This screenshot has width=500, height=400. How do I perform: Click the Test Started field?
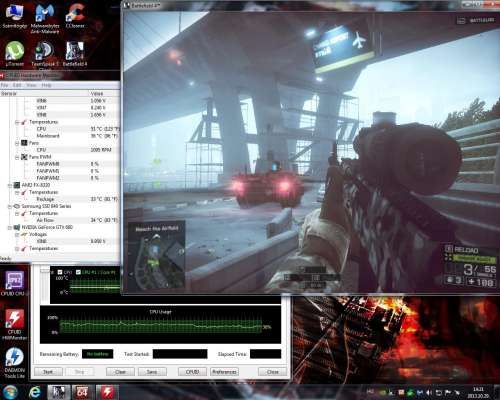180,354
